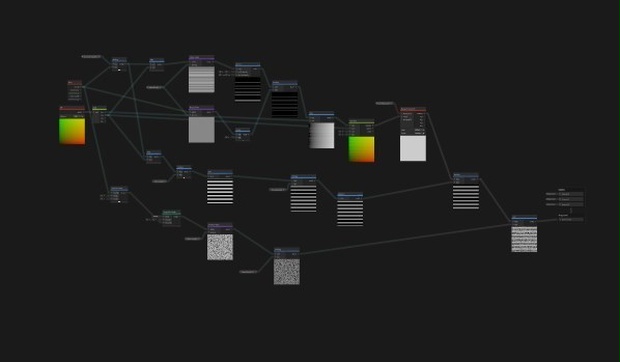Select the first Vertex block in master stack
This screenshot has width=620, height=362.
coord(571,194)
